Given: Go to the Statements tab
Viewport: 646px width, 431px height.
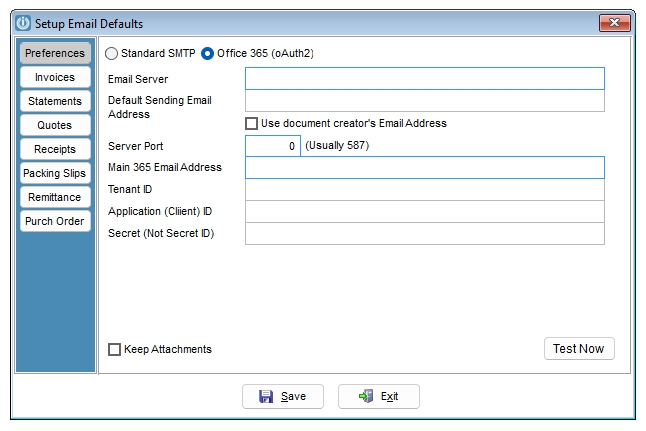Looking at the screenshot, I should [x=55, y=101].
